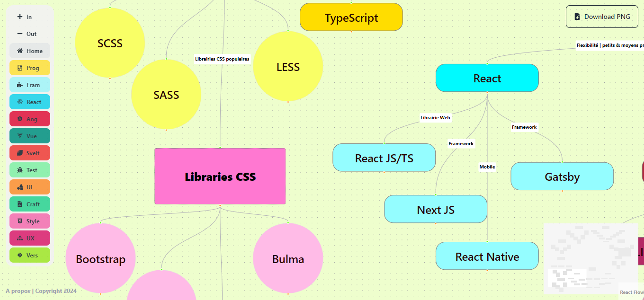Click the minimap in the bottom right corner
Image resolution: width=644 pixels, height=300 pixels.
591,259
